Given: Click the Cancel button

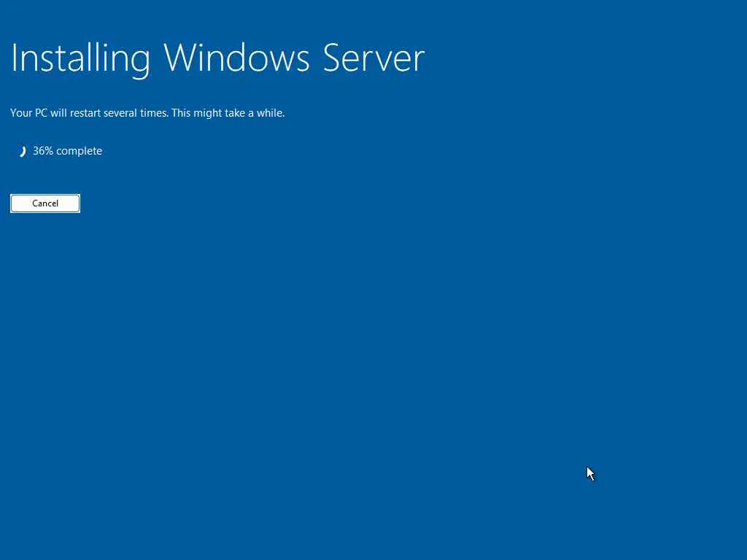Looking at the screenshot, I should click(x=45, y=203).
